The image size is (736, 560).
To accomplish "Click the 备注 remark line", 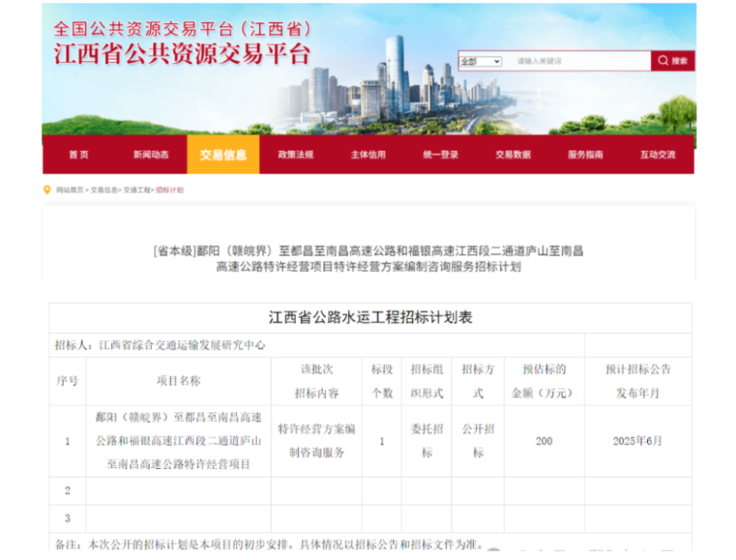I will coord(269,545).
